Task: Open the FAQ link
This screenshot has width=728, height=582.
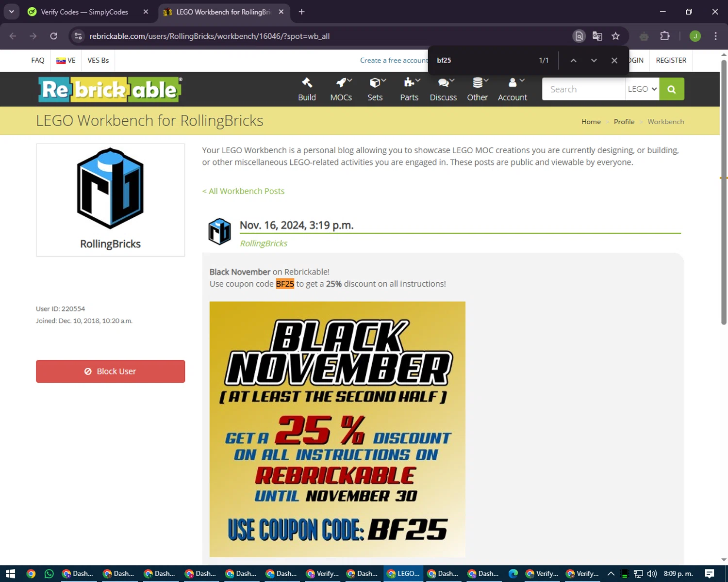Action: coord(38,60)
